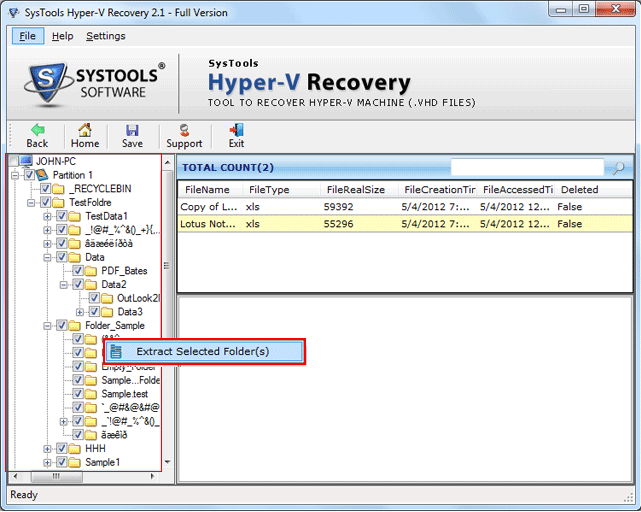Open the File menu
Image resolution: width=641 pixels, height=512 pixels.
pyautogui.click(x=27, y=36)
